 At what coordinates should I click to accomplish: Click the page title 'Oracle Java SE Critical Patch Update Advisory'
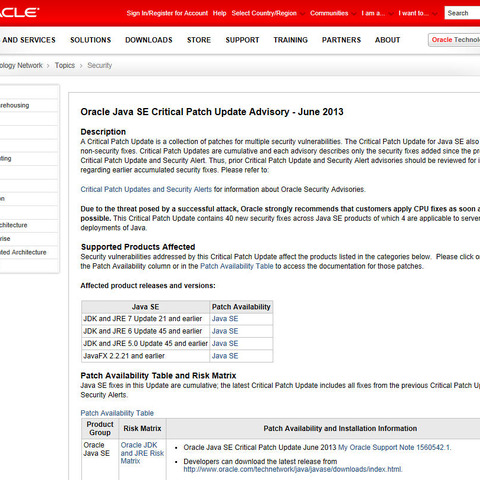[x=212, y=112]
